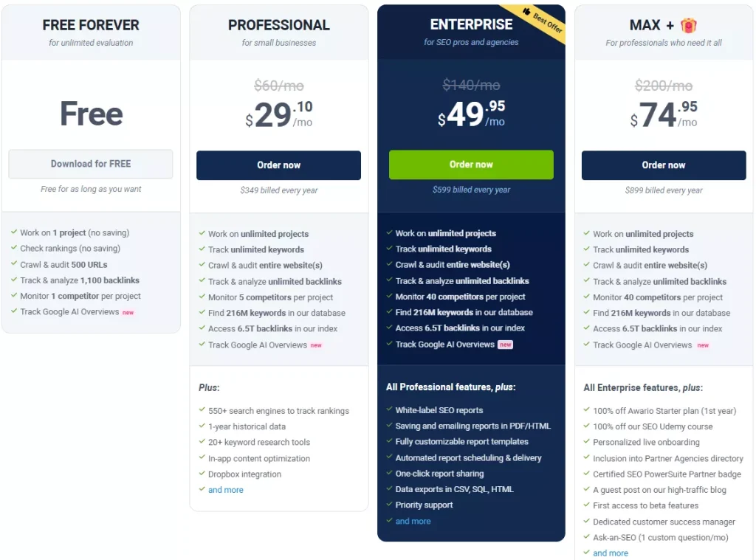Click the gift box icon beside MAX +
Screen dimensions: 756x560
pos(688,26)
